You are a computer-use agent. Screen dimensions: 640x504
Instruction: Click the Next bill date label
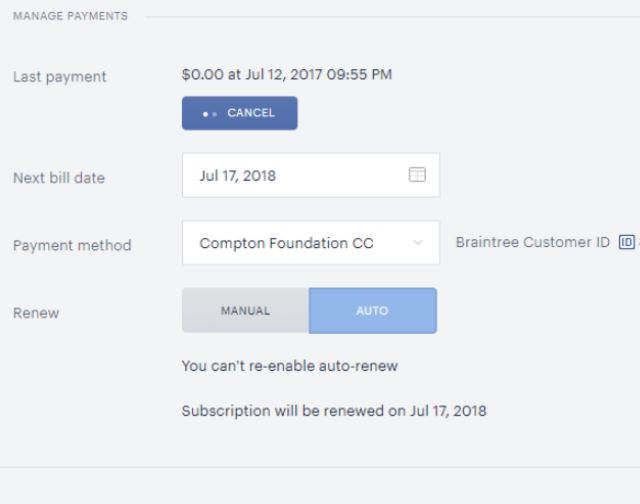(59, 178)
